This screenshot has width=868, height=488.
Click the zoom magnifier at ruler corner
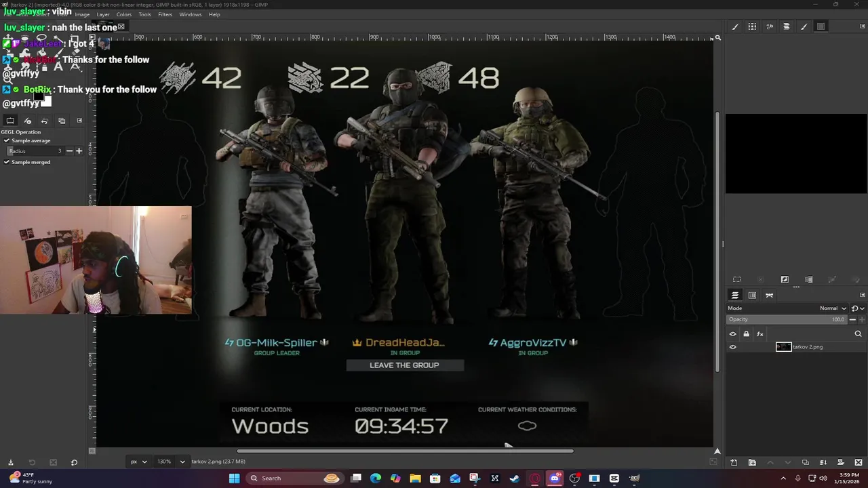click(717, 38)
